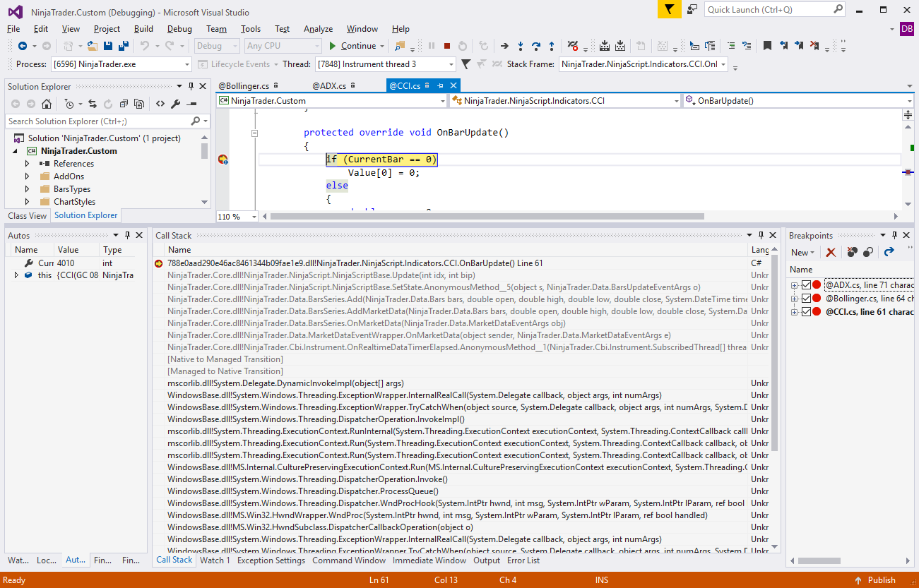Toggle auto-hide pin on Solution Explorer
Viewport: 919px width, 588px height.
(191, 86)
